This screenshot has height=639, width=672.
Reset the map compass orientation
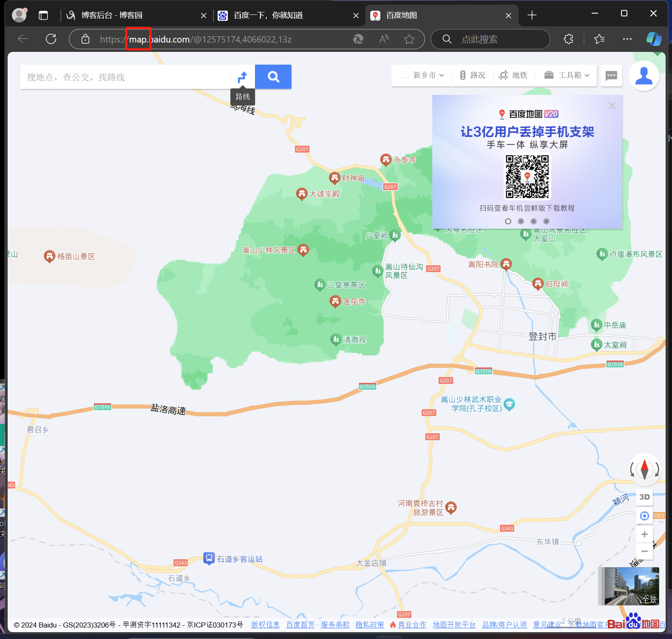(644, 469)
